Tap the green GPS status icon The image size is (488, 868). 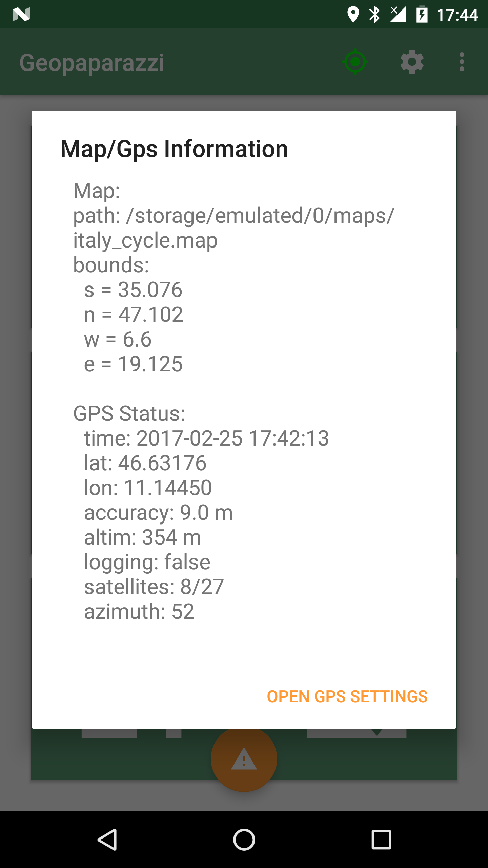[355, 62]
